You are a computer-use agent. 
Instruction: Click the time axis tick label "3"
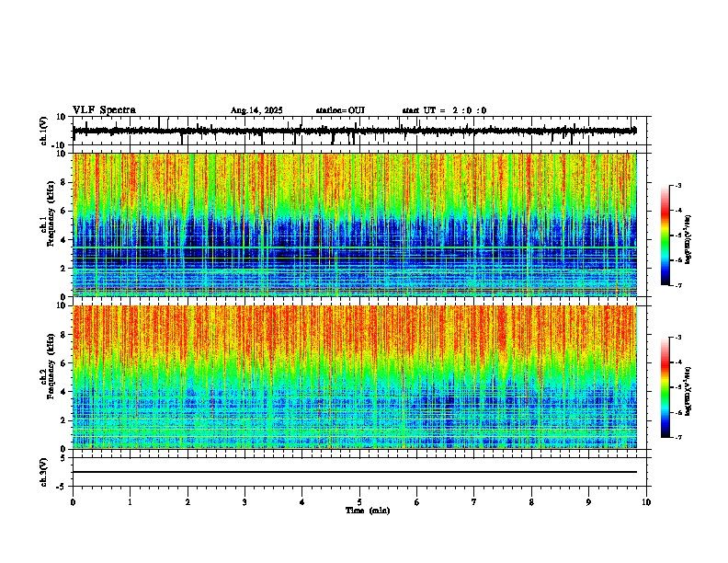[x=245, y=502]
